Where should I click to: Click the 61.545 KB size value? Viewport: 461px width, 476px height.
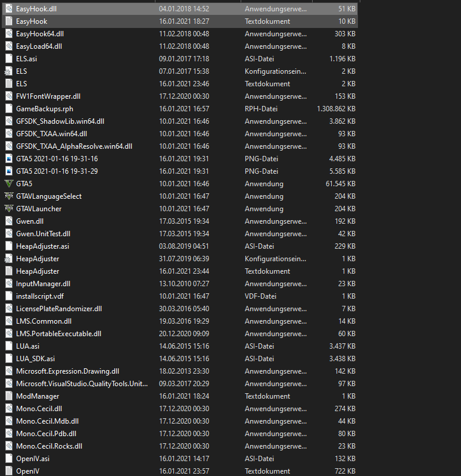340,184
